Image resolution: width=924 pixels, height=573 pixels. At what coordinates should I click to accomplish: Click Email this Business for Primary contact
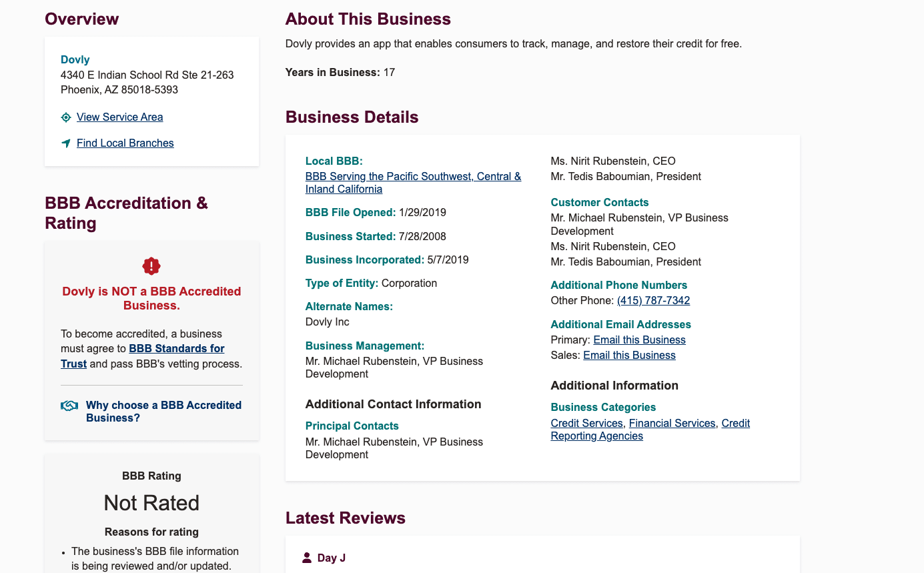639,340
